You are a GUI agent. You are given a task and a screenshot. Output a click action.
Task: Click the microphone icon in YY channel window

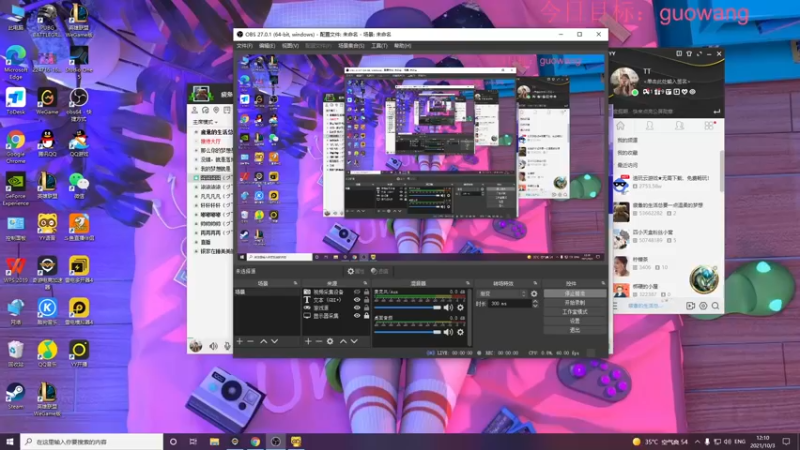(227, 346)
